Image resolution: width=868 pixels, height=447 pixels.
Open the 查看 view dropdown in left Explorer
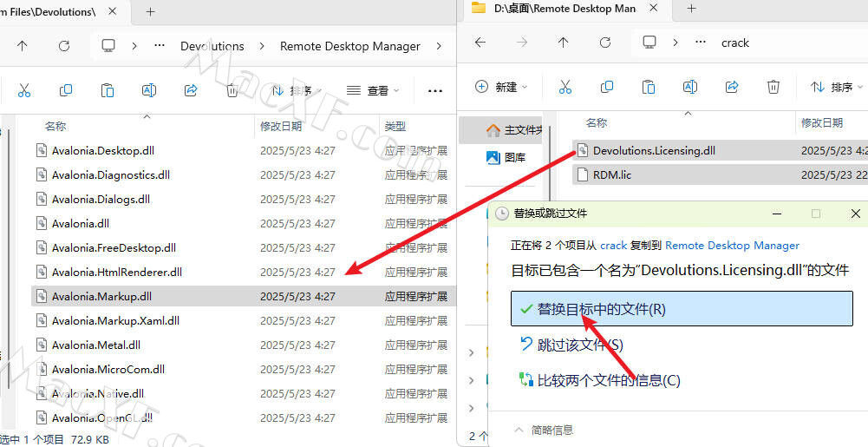click(373, 90)
